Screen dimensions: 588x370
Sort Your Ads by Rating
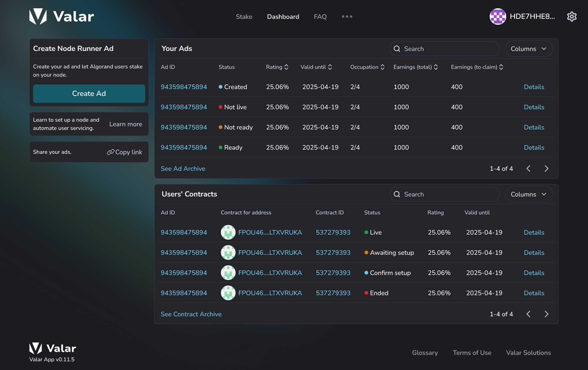point(286,67)
